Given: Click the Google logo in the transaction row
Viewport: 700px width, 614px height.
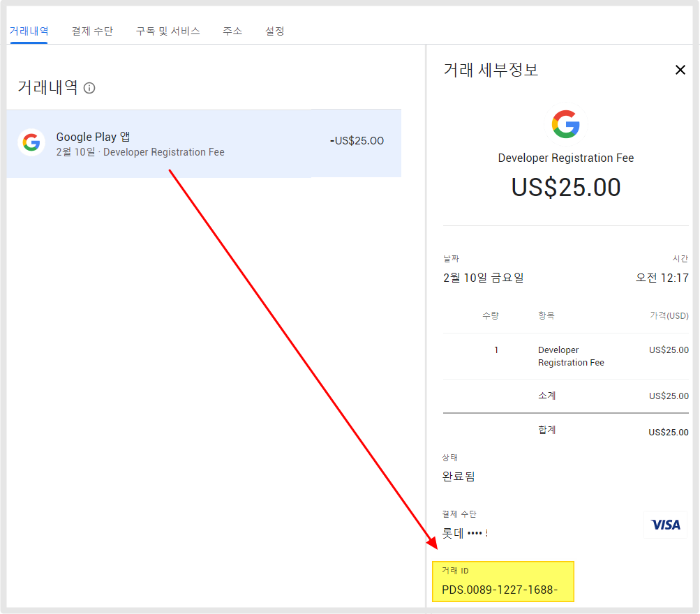Looking at the screenshot, I should (31, 143).
